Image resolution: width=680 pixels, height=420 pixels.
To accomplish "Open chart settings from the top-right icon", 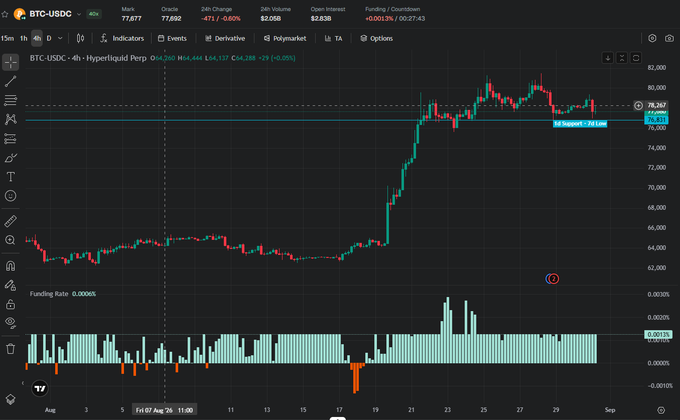I will (652, 38).
